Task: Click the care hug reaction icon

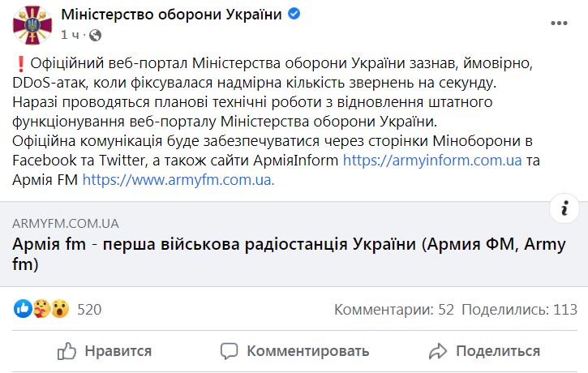Action: pos(41,309)
